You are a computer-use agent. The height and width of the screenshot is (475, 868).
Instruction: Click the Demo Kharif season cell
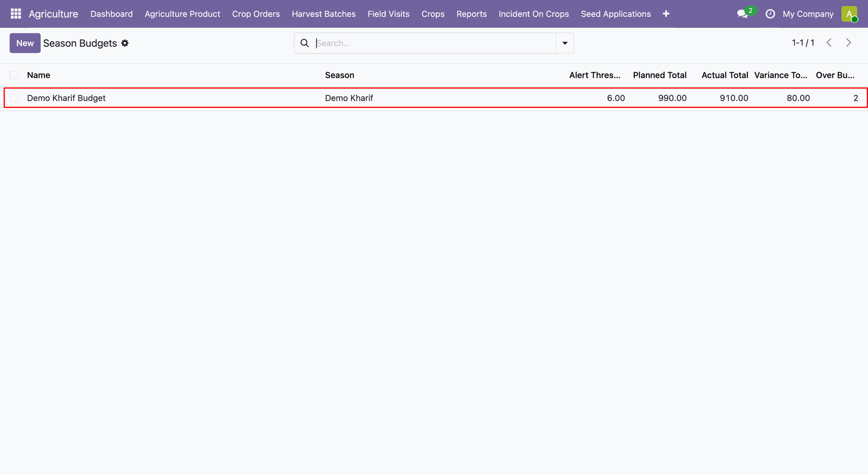(349, 98)
